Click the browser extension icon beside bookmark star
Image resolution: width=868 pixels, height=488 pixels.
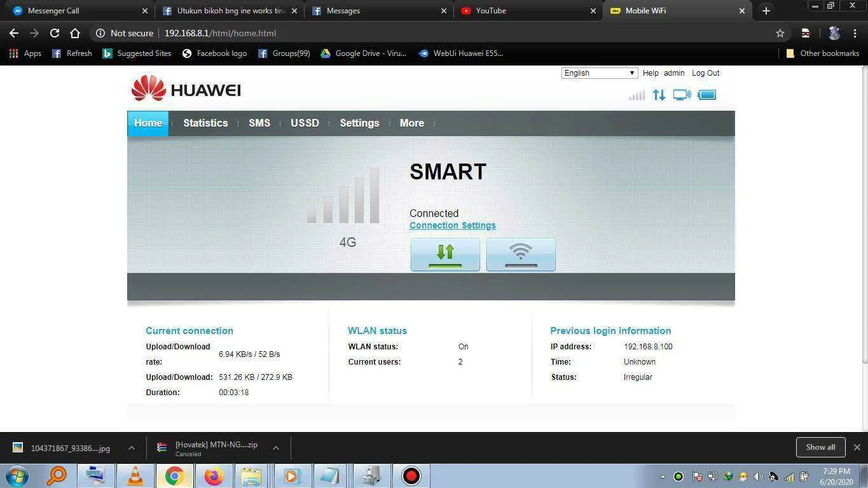tap(805, 33)
